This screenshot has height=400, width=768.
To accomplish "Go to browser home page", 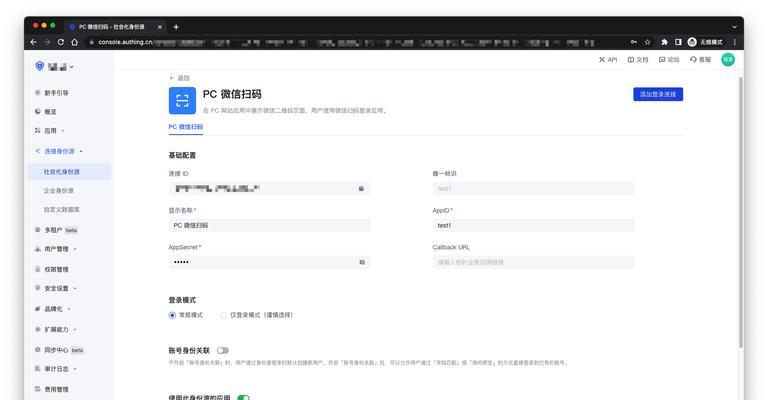I will 74,42.
